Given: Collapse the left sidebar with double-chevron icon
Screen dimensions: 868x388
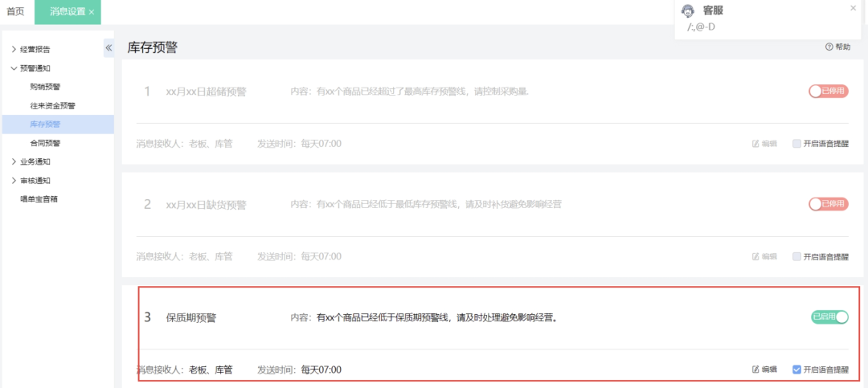Looking at the screenshot, I should click(x=108, y=48).
